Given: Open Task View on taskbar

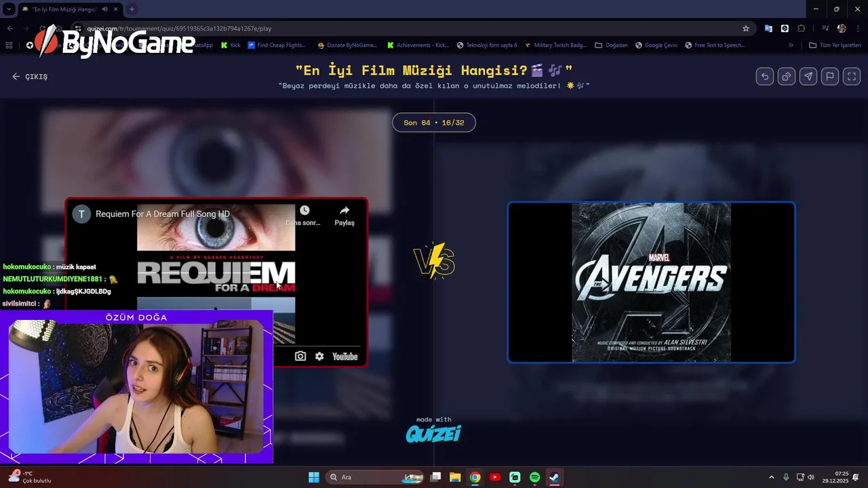Looking at the screenshot, I should (x=436, y=477).
